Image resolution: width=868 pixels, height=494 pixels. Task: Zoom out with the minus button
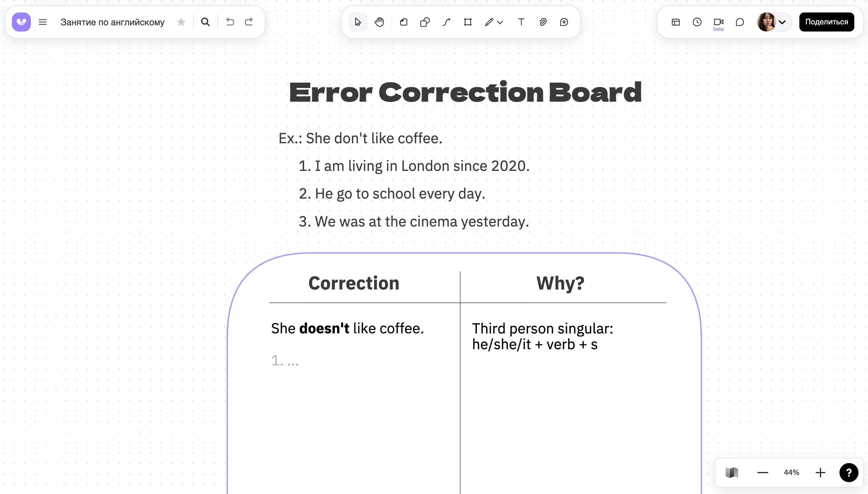(x=763, y=472)
